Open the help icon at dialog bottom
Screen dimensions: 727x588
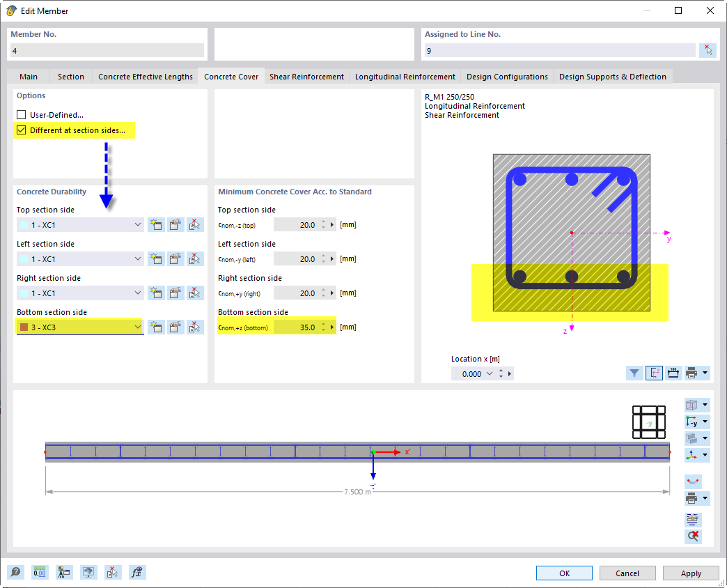click(x=15, y=572)
